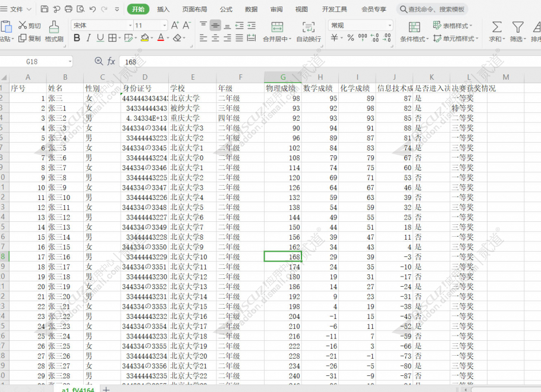Toggle Wrap Text (自动换行)
This screenshot has height=392, width=541.
coord(309,32)
